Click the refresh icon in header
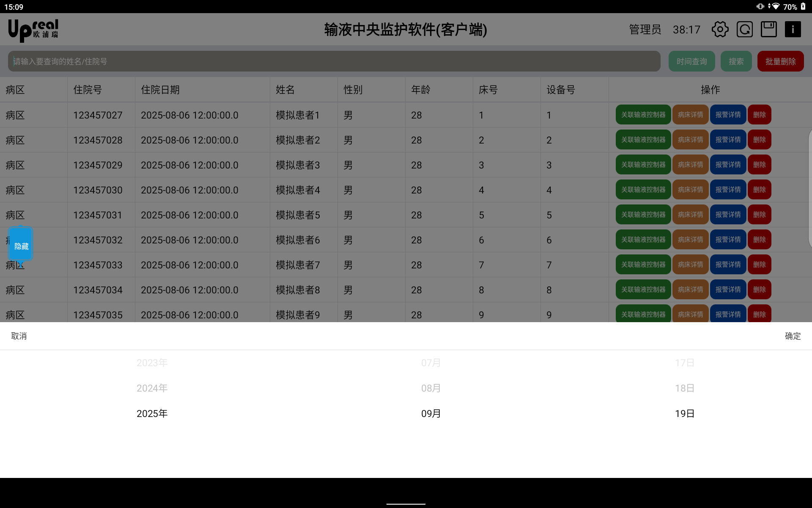The width and height of the screenshot is (812, 508). click(744, 30)
